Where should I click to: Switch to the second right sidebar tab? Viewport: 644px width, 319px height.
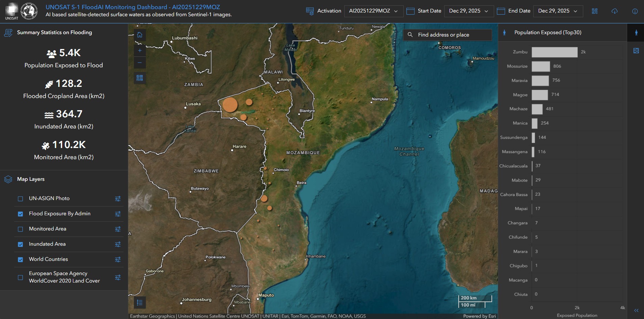click(636, 51)
